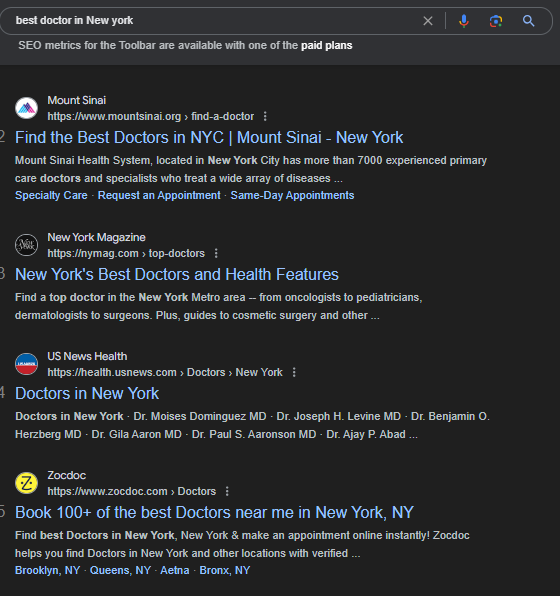
Task: Open Google Lens image search icon
Action: 496,21
